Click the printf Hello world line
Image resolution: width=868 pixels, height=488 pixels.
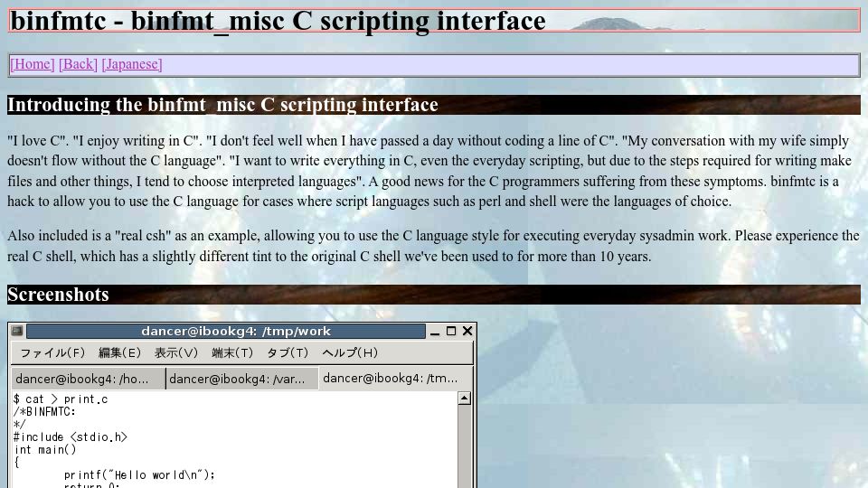139,474
